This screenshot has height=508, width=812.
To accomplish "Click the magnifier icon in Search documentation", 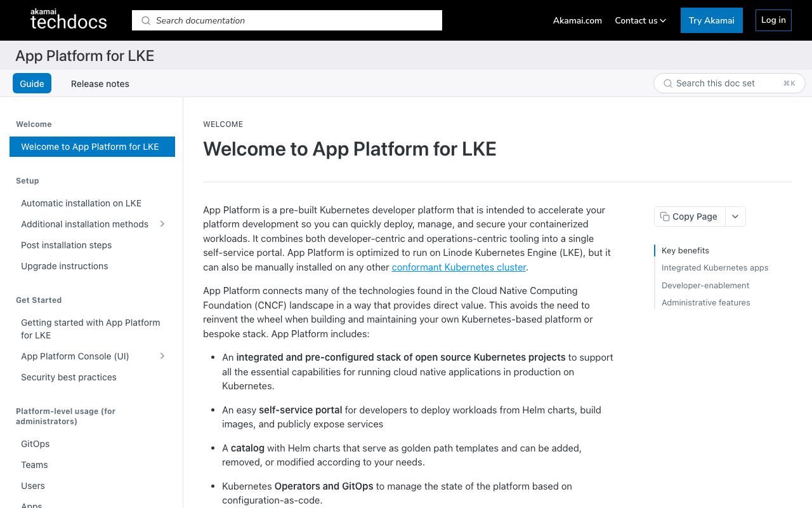I will [146, 20].
